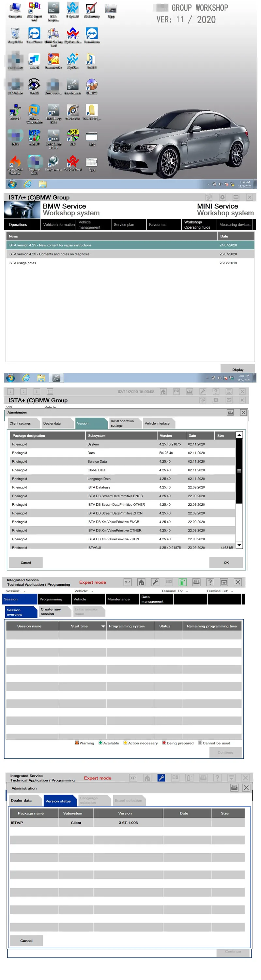Switch to the Vehicle information tab
This screenshot has width=261, height=980.
pyautogui.click(x=58, y=224)
